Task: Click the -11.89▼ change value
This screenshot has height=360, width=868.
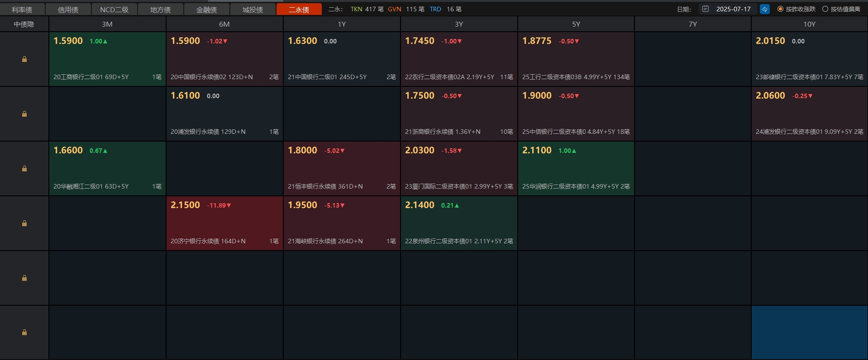Action: click(219, 205)
